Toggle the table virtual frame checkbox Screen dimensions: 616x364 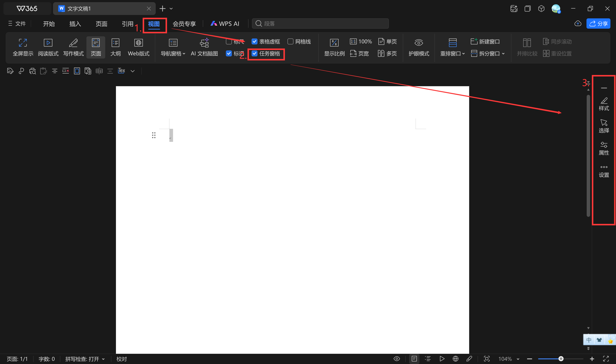pos(255,41)
